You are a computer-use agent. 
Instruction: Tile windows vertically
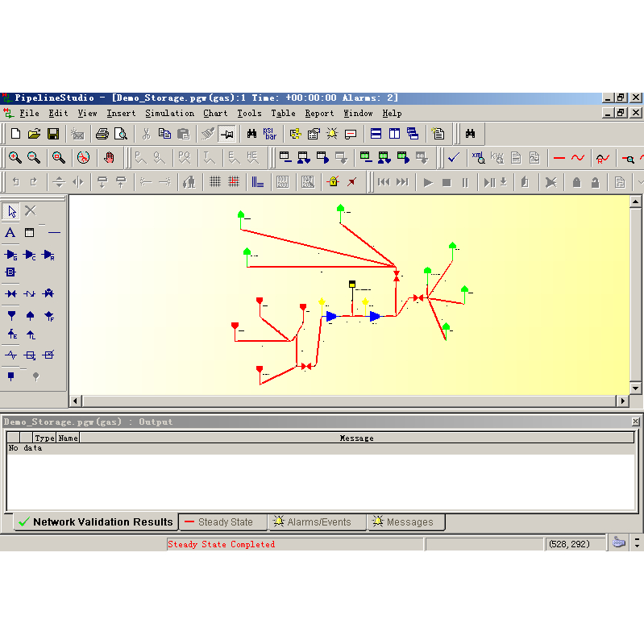click(x=394, y=134)
